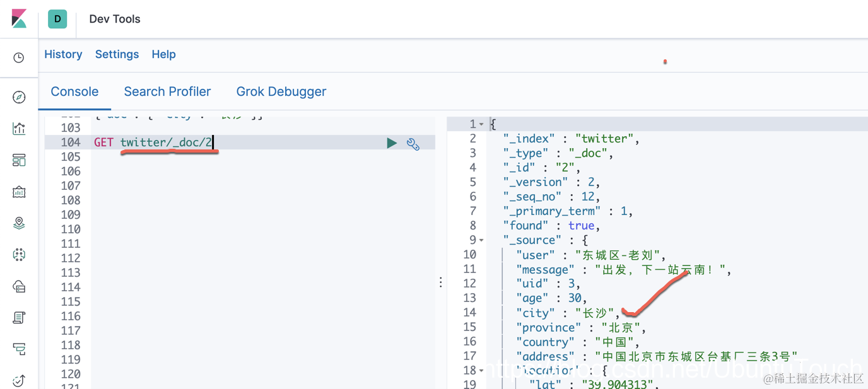
Task: Click the "_id" : "2" line
Action: pos(541,168)
